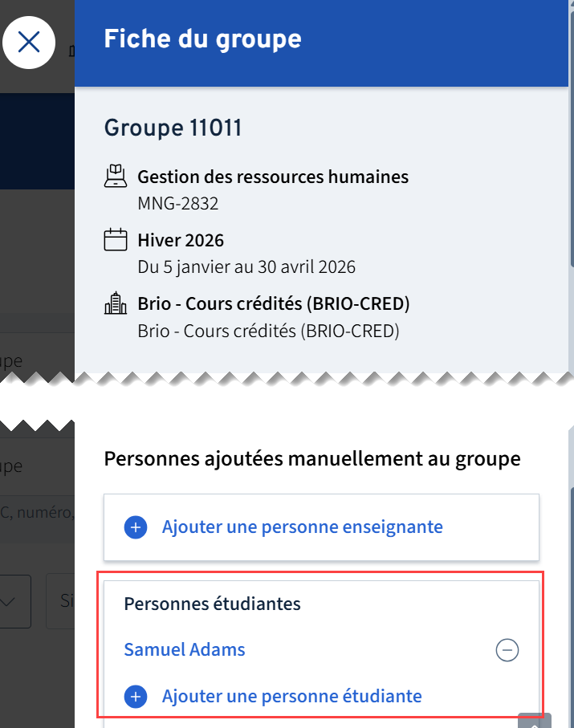574x728 pixels.
Task: Click the 'Personnes étudiantes' section title
Action: (212, 604)
